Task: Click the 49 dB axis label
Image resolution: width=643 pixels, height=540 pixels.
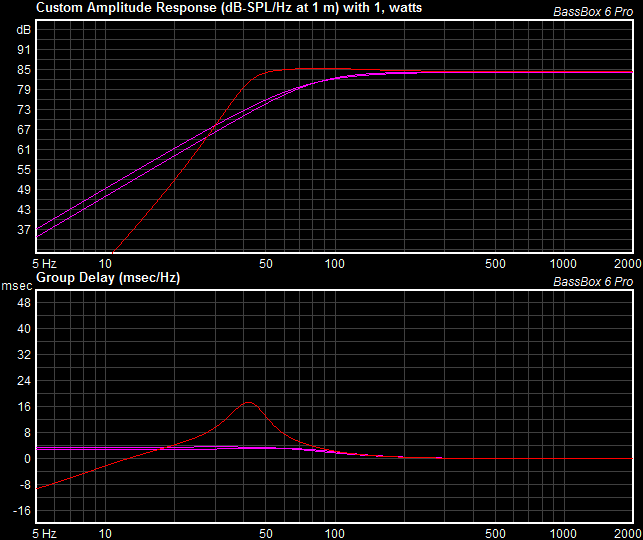Action: (24, 190)
